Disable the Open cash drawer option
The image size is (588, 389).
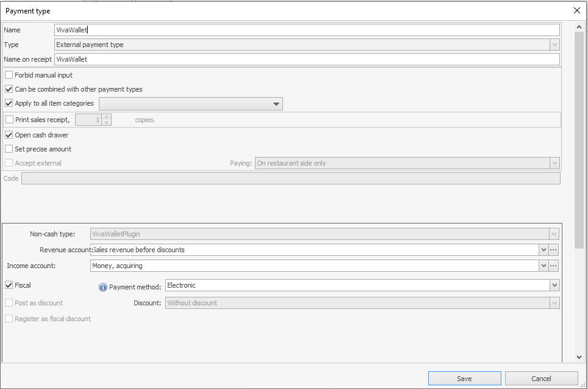click(x=9, y=135)
